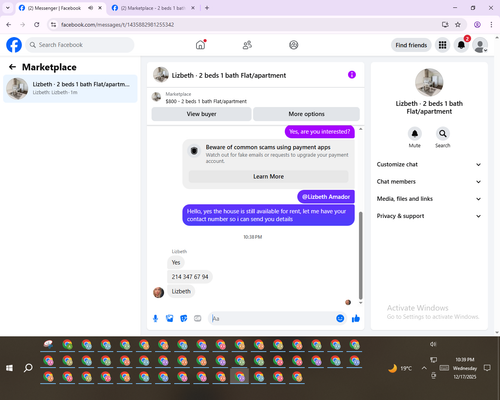Viewport: 500px width, 400px height.
Task: Mute the Messenger tab audio icon
Action: coord(90,8)
